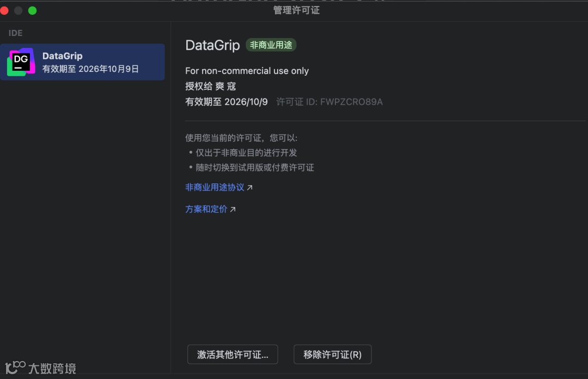
Task: Click the 使用您当前的许可证，您可以: text
Action: pyautogui.click(x=241, y=138)
